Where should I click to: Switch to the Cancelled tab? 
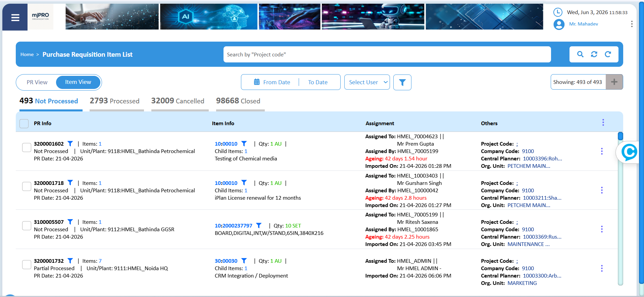pyautogui.click(x=178, y=101)
